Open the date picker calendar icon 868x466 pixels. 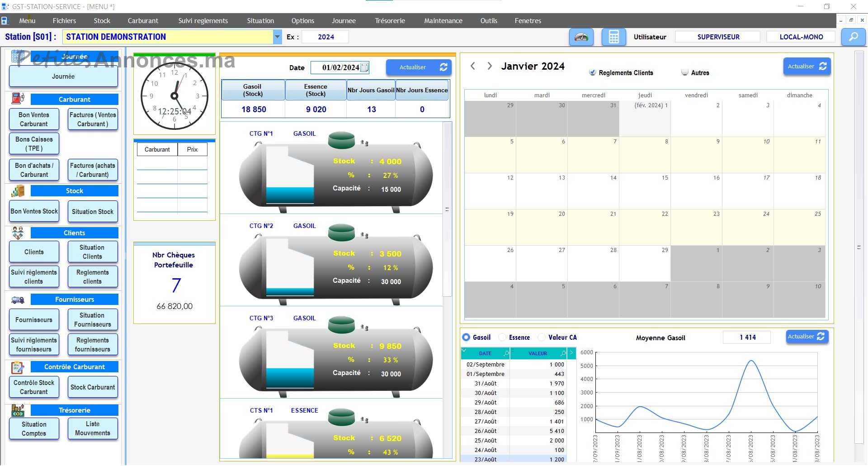[x=364, y=67]
